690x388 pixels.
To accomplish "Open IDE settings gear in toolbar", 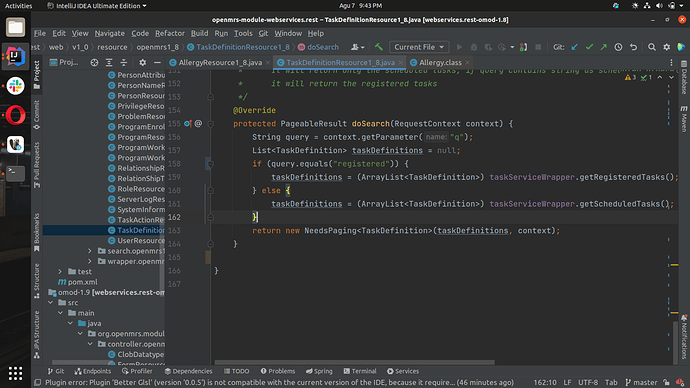I will point(666,47).
